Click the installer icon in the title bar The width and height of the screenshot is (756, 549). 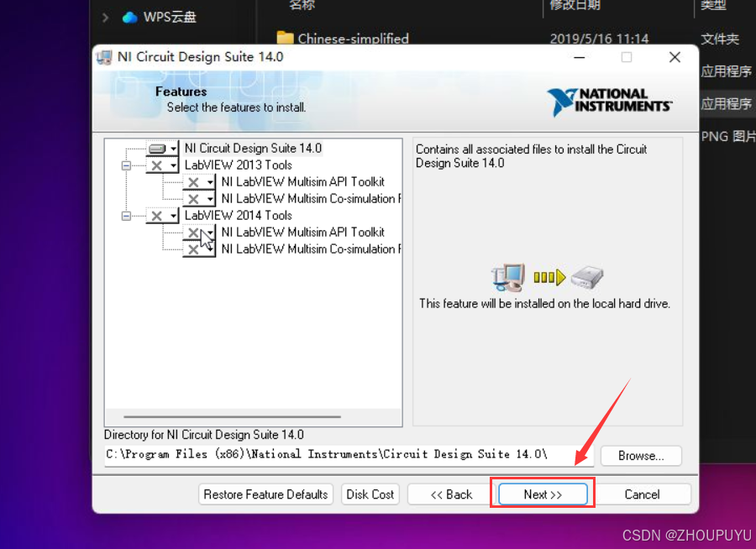click(104, 57)
